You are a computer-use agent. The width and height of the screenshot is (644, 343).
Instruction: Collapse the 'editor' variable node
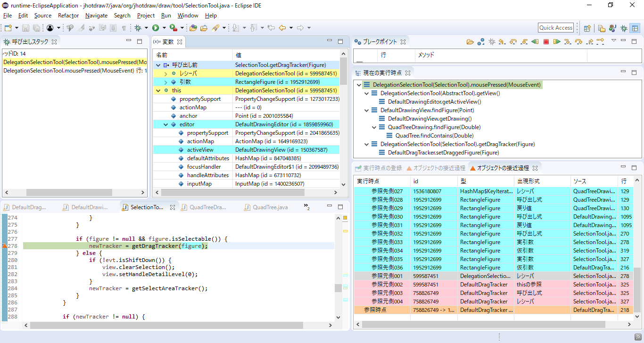tap(165, 124)
